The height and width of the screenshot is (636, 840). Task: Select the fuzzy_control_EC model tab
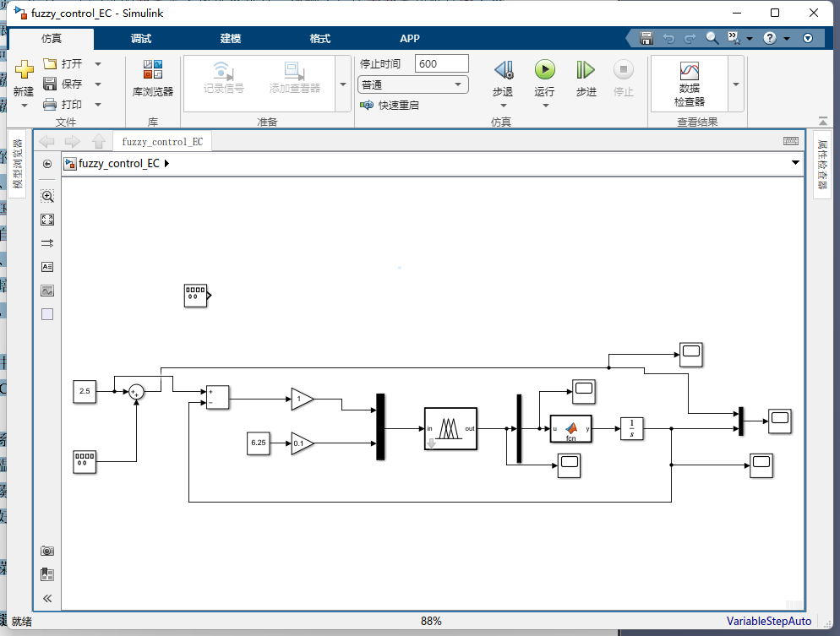162,141
